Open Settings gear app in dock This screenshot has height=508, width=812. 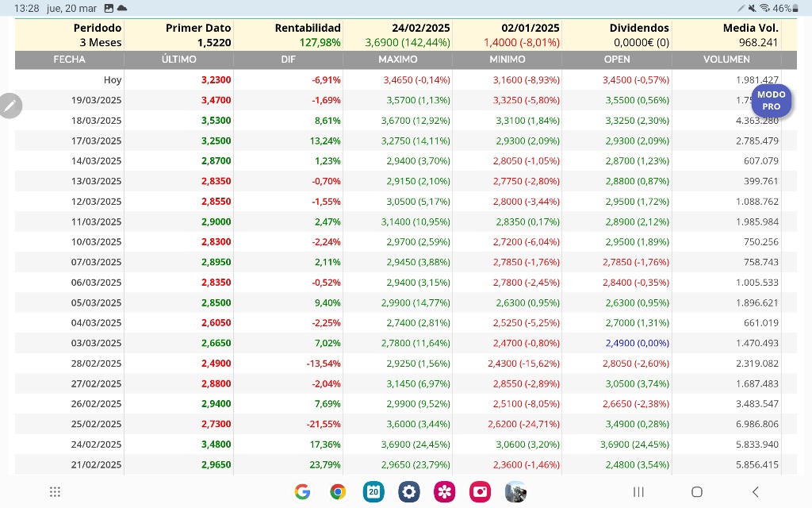[x=408, y=491]
